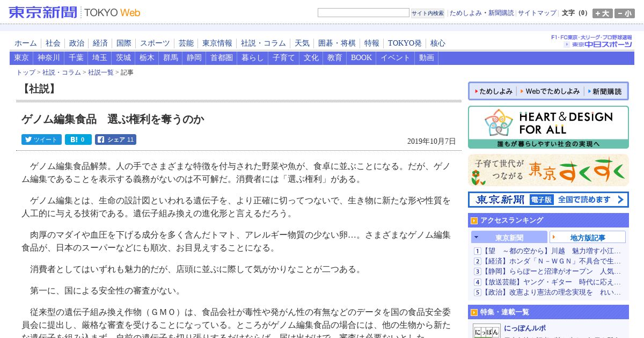Screen dimensions: 644x338
Task: Open the 東京新聞 電子版 banner
Action: [548, 200]
